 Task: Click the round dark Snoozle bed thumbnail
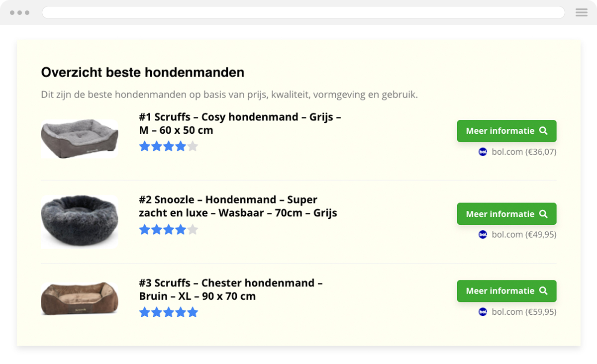80,221
